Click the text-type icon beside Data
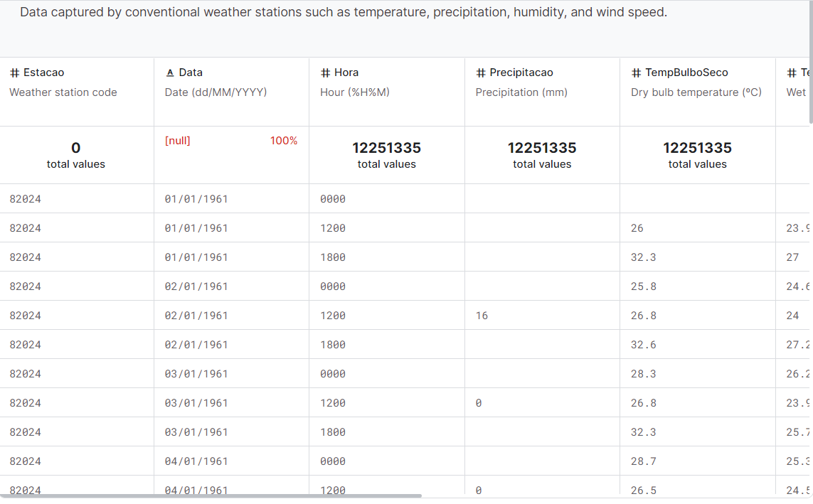813x504 pixels. point(170,73)
